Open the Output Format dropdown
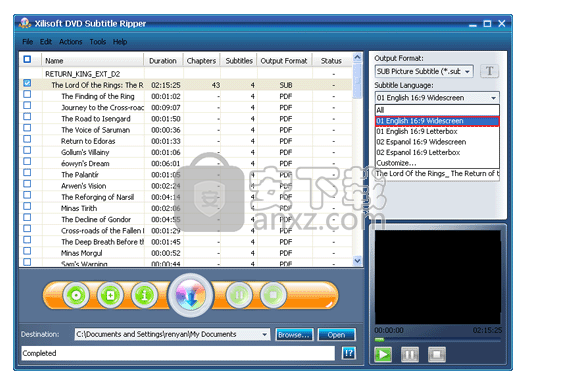This screenshot has height=388, width=564. pyautogui.click(x=467, y=72)
